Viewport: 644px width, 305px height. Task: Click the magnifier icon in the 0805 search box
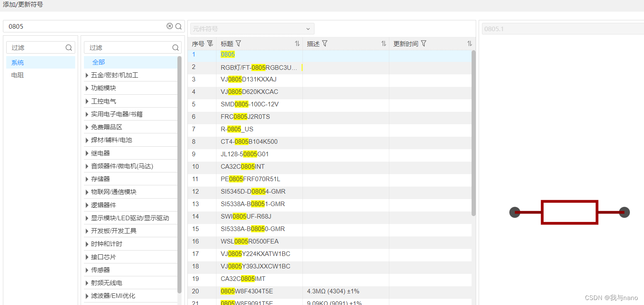[x=179, y=26]
